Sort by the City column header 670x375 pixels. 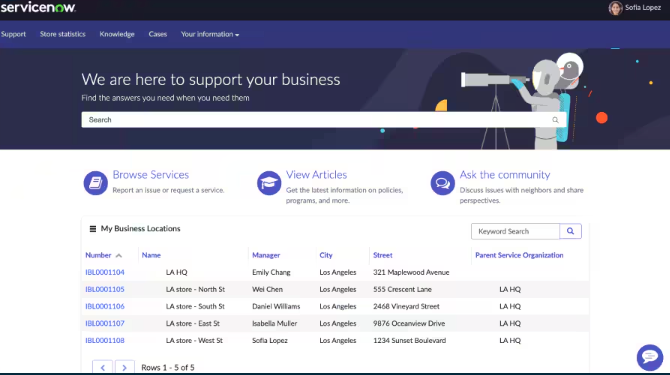326,255
